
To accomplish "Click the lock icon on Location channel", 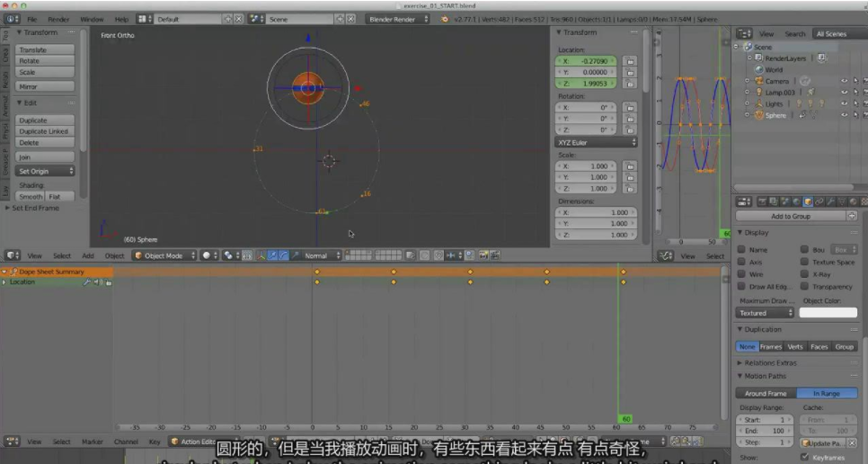I will click(x=109, y=282).
